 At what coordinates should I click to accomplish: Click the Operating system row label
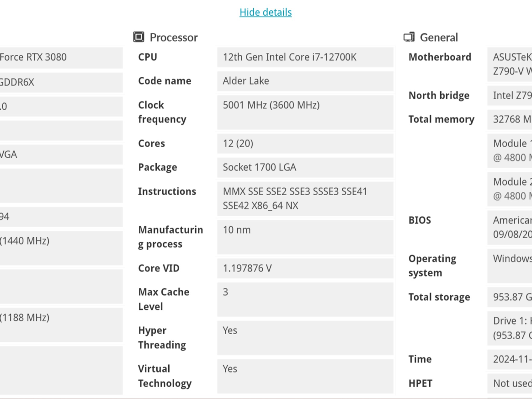tap(432, 266)
